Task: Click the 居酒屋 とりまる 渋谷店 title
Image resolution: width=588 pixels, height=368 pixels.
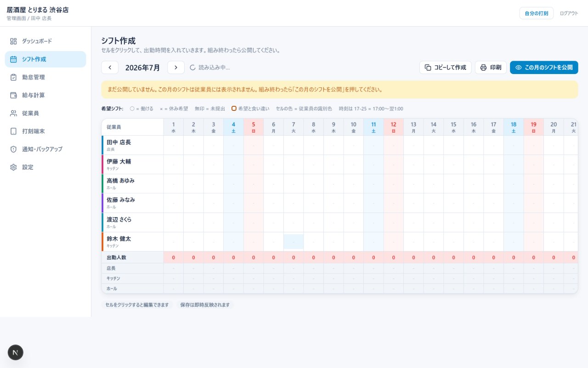Action: tap(38, 10)
